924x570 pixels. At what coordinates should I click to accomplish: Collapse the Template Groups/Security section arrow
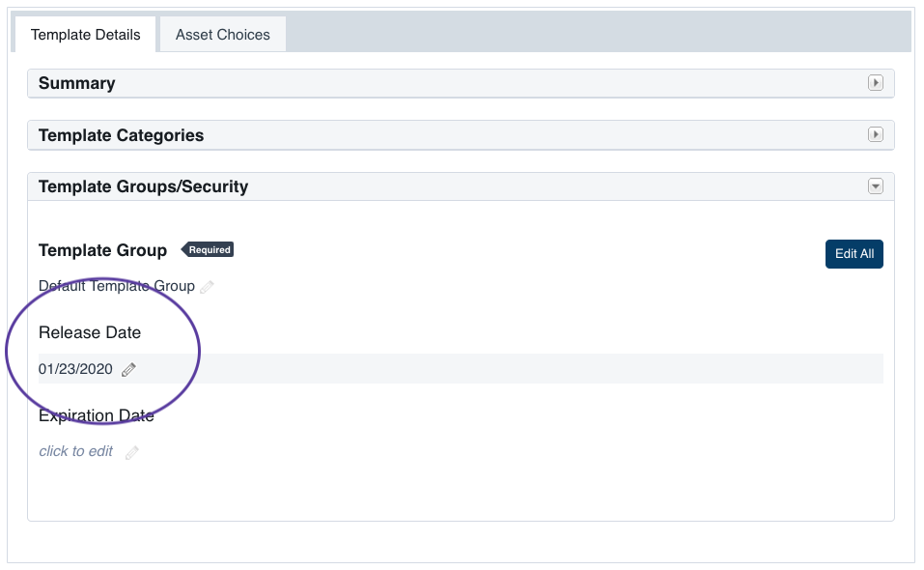coord(876,186)
